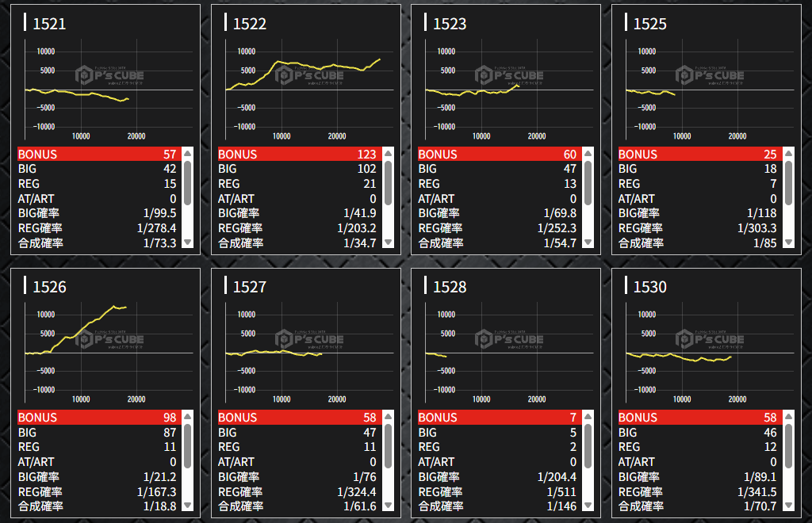812x523 pixels.
Task: Open machine 1526 panel title
Action: [49, 287]
